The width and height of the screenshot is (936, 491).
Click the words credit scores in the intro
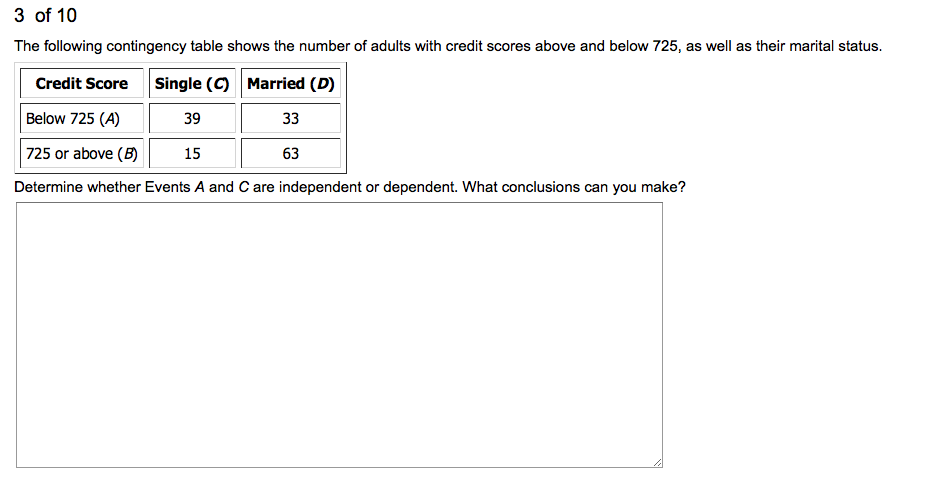click(498, 47)
